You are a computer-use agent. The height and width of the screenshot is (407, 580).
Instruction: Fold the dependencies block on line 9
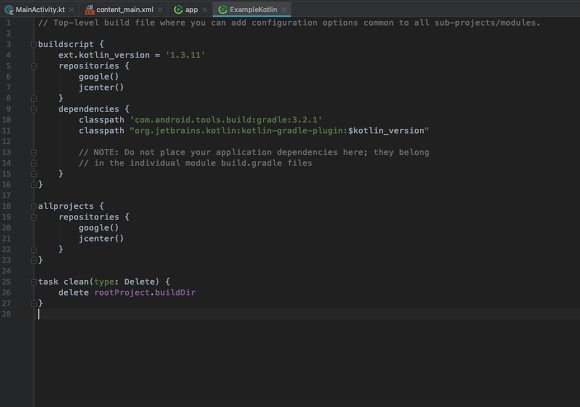coord(34,109)
